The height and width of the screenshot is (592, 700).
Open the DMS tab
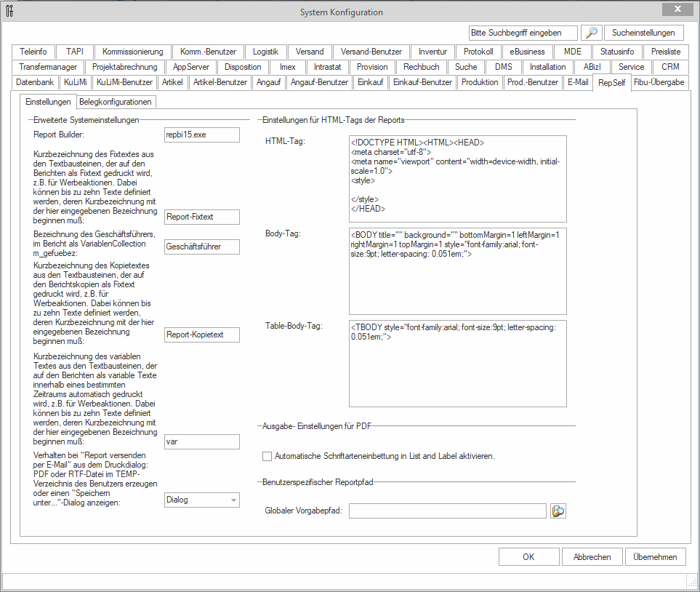click(504, 67)
